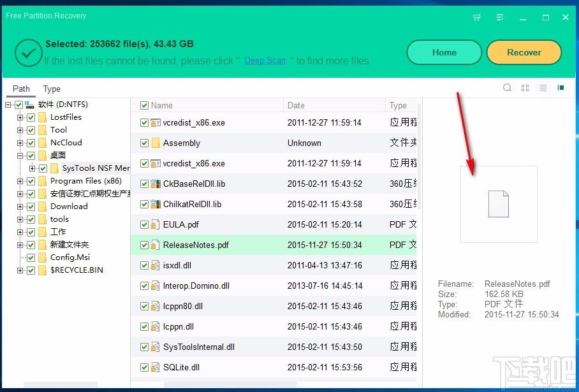Uncheck the Config.Msi checkbox
The width and height of the screenshot is (579, 392).
tap(31, 258)
